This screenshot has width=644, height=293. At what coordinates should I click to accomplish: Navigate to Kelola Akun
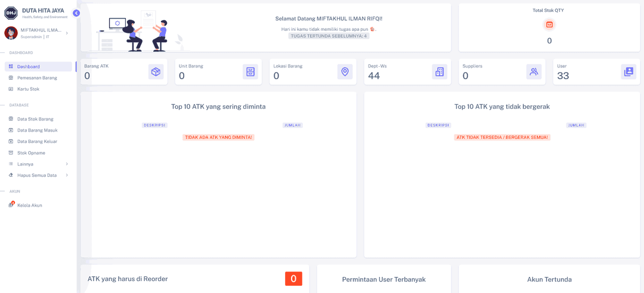coord(29,205)
